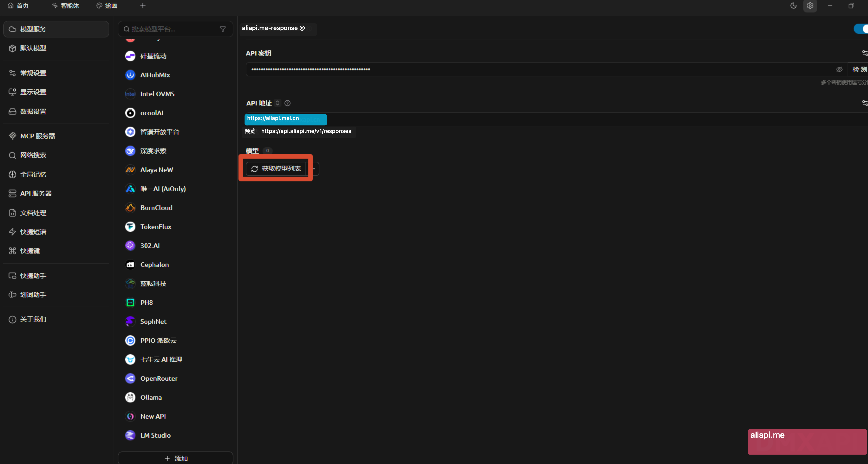Click the filter icon in provider search
The width and height of the screenshot is (868, 464).
(223, 29)
